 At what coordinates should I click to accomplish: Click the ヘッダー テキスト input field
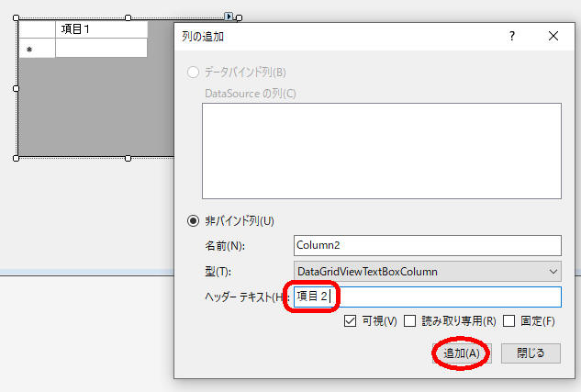(427, 297)
